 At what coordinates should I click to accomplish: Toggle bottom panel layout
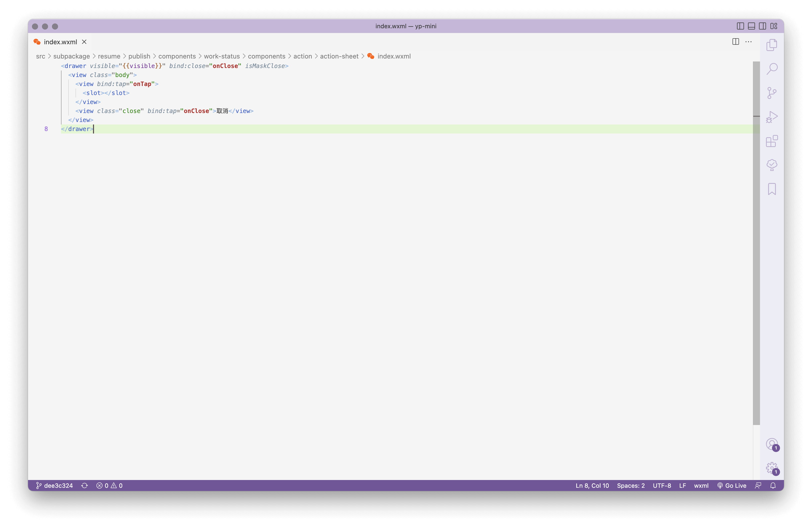pyautogui.click(x=751, y=26)
